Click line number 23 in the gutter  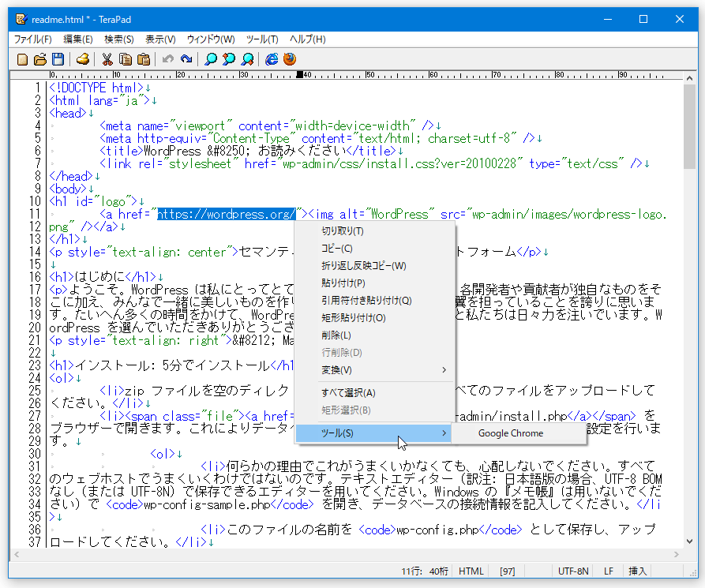pos(35,365)
